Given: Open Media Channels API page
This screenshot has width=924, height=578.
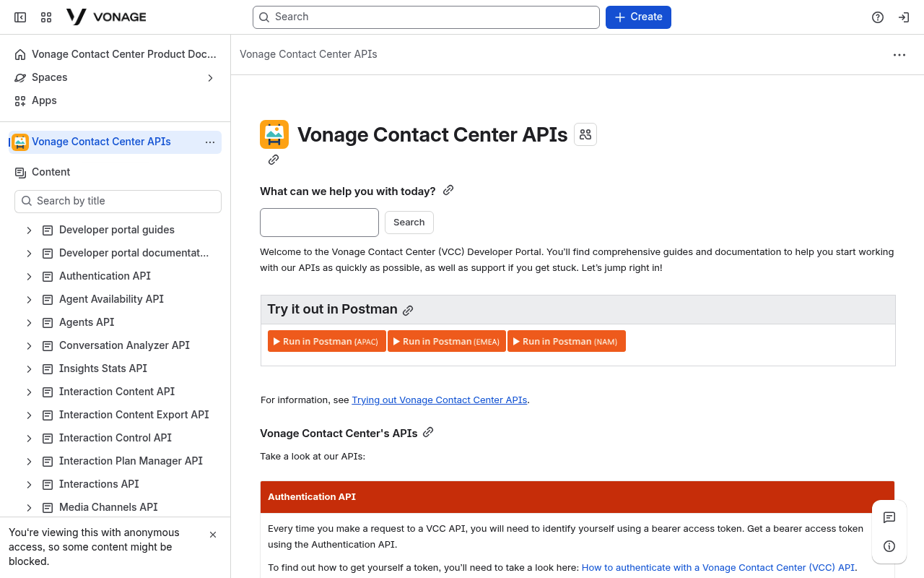Looking at the screenshot, I should (108, 507).
